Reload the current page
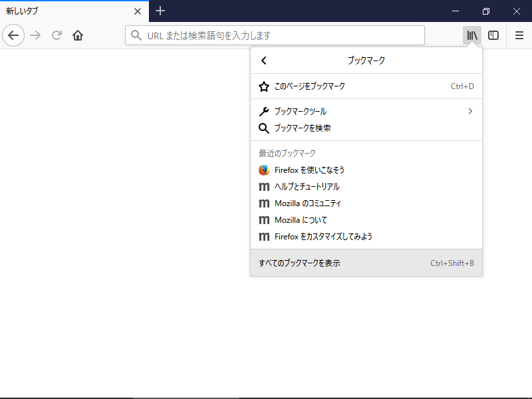 click(x=57, y=35)
